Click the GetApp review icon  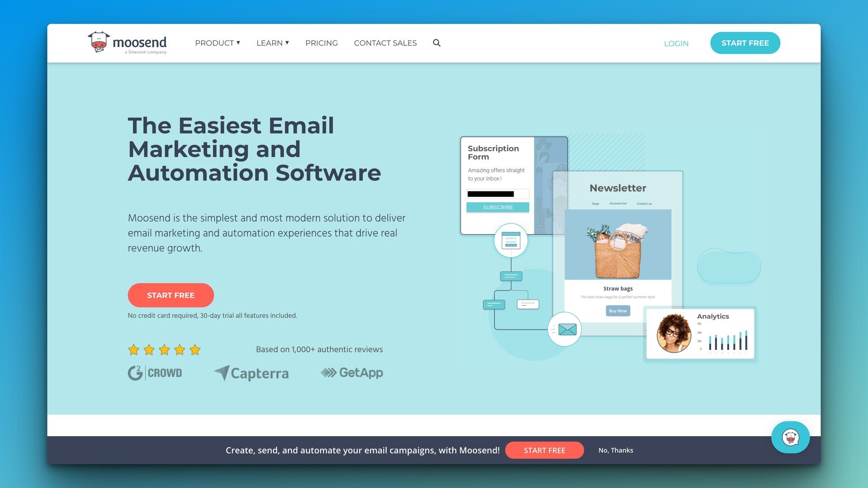[x=352, y=372]
